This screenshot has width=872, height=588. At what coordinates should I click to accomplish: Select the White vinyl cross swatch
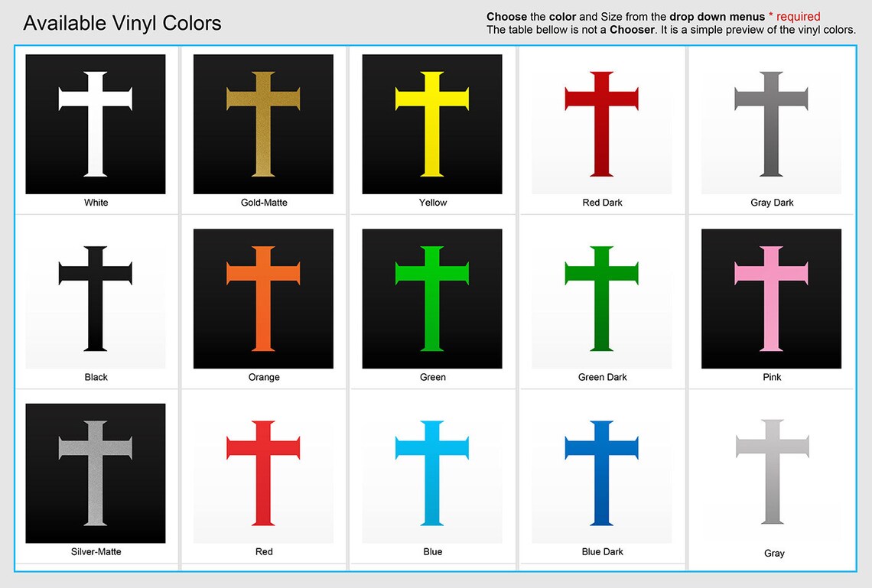coord(96,124)
